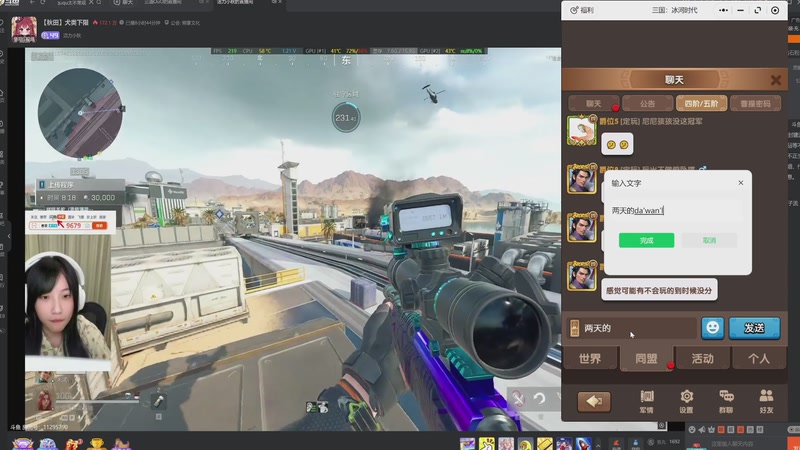
Task: Click the red gift box icon in bottom bar
Action: click(72, 443)
